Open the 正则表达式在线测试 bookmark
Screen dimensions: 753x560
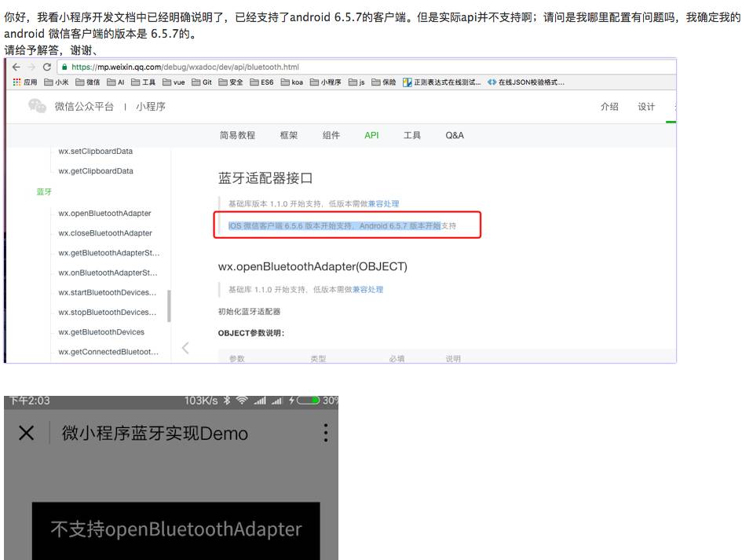(442, 82)
